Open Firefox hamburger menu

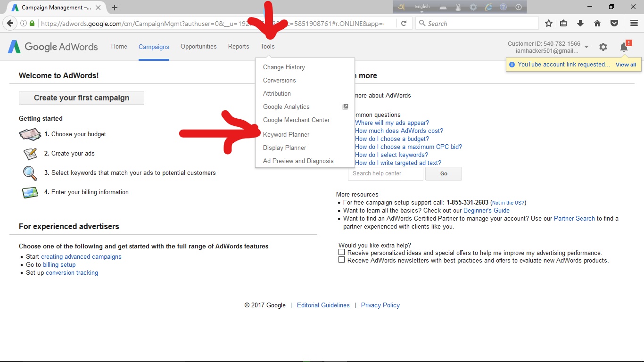[x=634, y=23]
